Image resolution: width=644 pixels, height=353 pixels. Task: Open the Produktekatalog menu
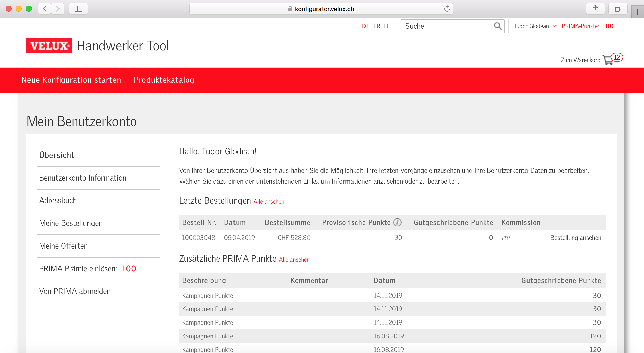point(164,80)
